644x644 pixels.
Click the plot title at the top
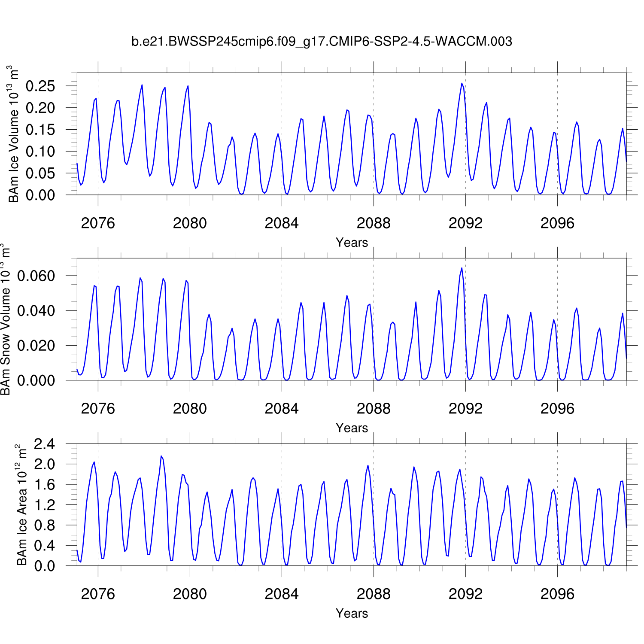[x=322, y=42]
